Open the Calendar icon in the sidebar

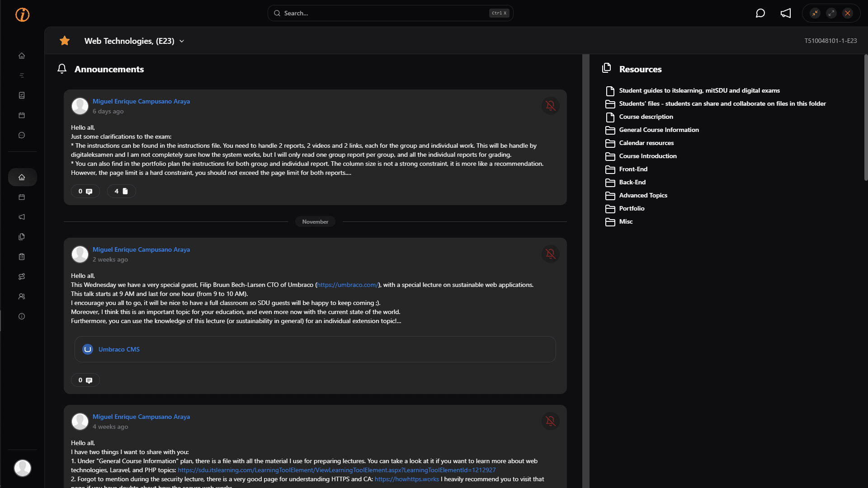click(x=22, y=115)
